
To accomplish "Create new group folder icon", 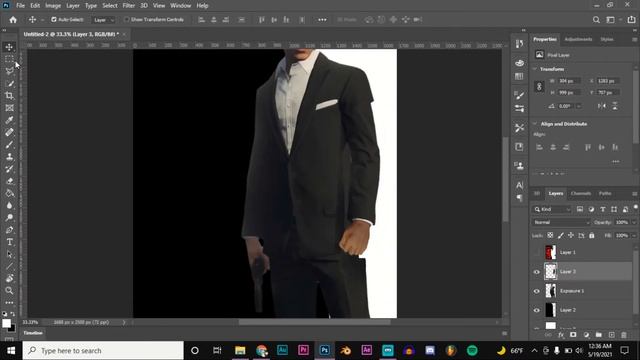I will [598, 335].
